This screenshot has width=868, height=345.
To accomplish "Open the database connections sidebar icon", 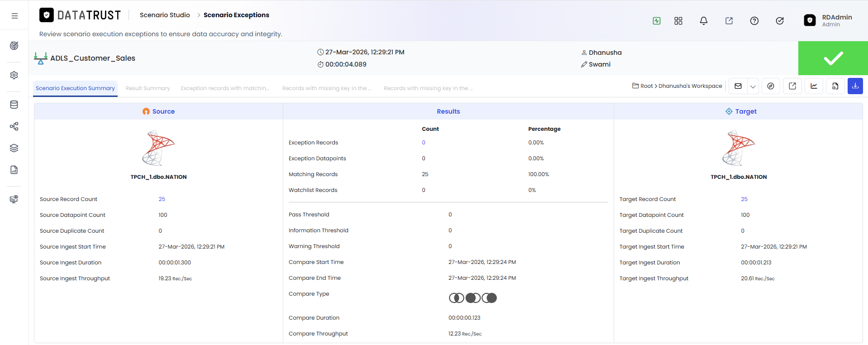I will [14, 105].
